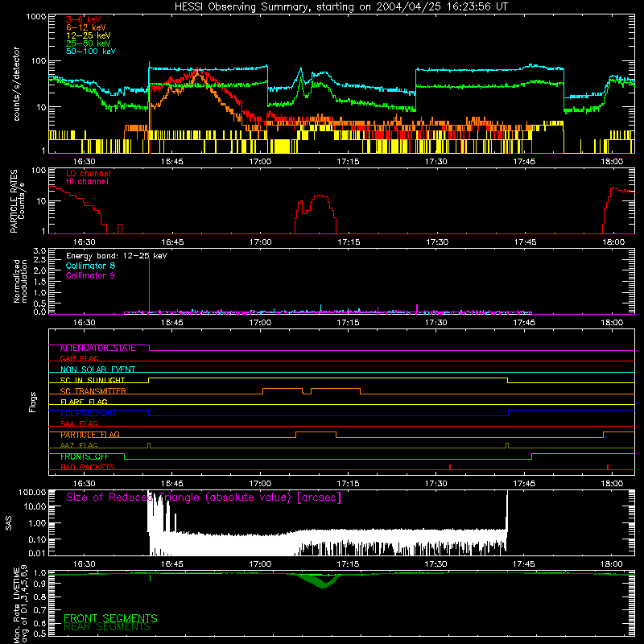Click the Mon. Rate LIVETIME axis label
This screenshot has width=644, height=644.
pos(21,604)
